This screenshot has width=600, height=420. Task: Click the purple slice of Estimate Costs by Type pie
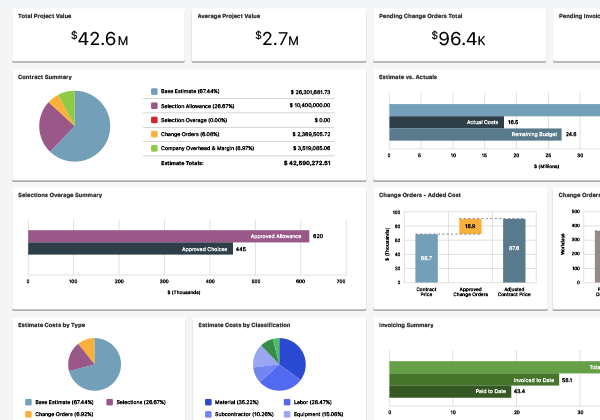(x=78, y=360)
